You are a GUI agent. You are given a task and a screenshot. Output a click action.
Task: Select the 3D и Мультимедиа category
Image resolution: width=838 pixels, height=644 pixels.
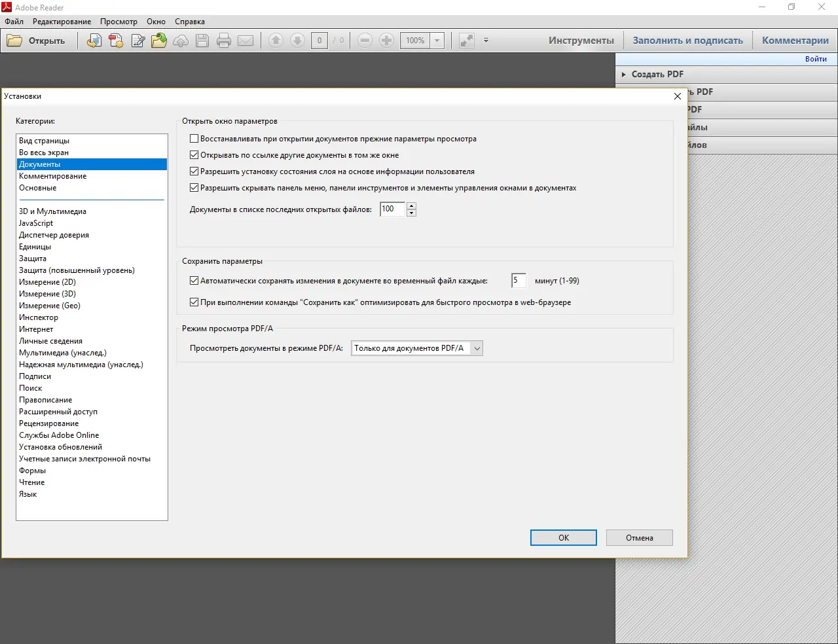[x=92, y=211]
